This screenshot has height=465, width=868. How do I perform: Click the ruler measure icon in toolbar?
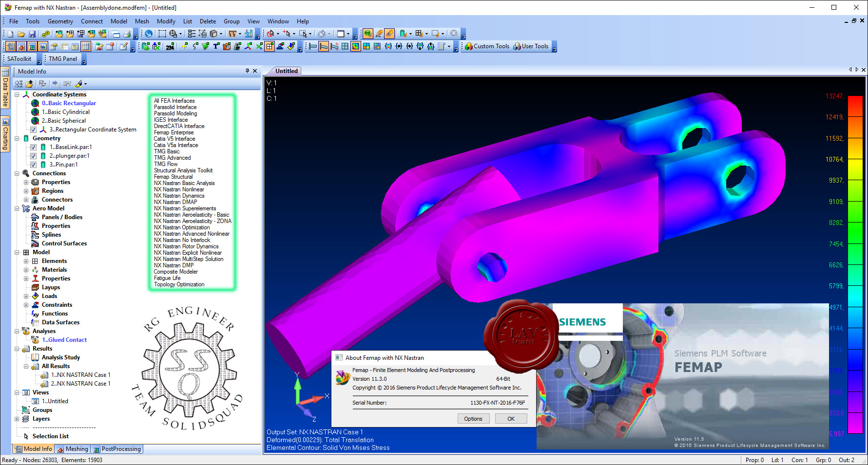[232, 34]
